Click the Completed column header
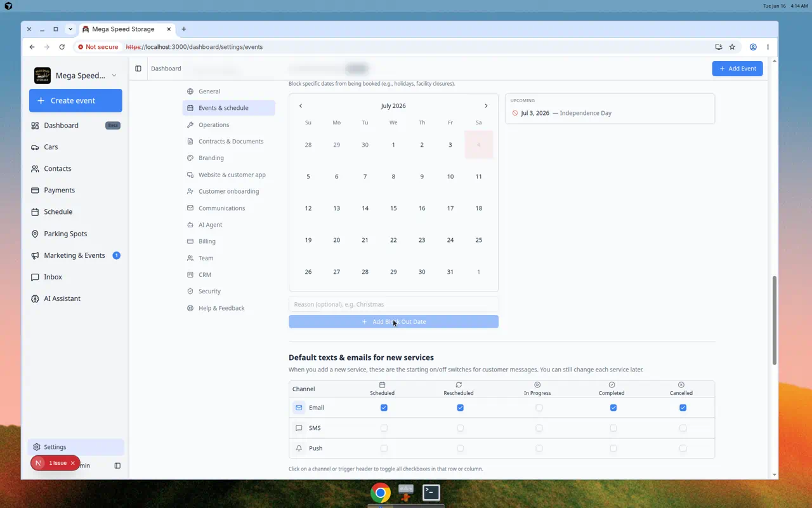 pos(612,389)
